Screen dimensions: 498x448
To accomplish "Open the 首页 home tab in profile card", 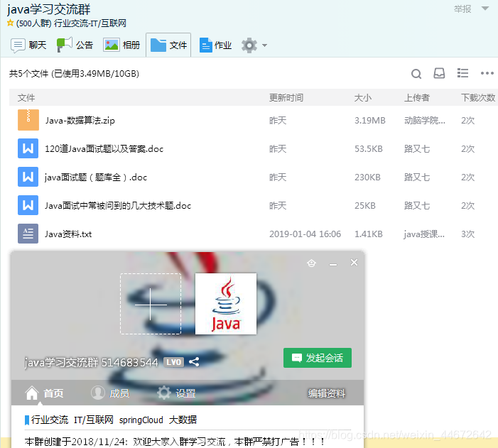I will click(x=44, y=393).
